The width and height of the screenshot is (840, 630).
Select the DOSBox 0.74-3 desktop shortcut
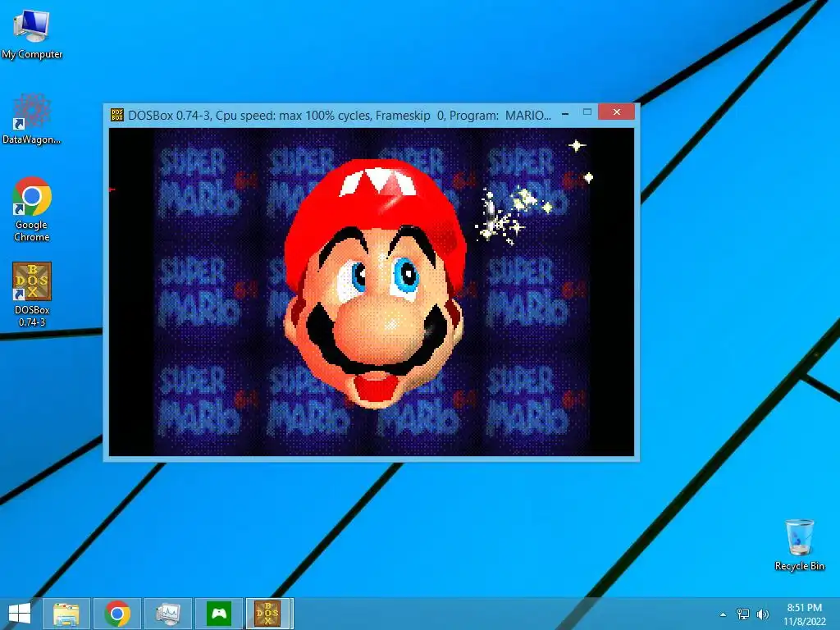[32, 294]
